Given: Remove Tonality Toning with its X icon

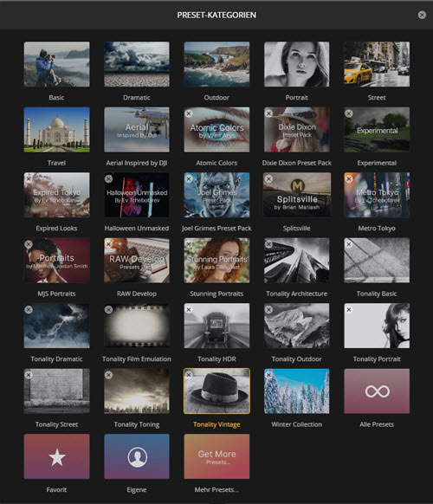Looking at the screenshot, I should 108,375.
